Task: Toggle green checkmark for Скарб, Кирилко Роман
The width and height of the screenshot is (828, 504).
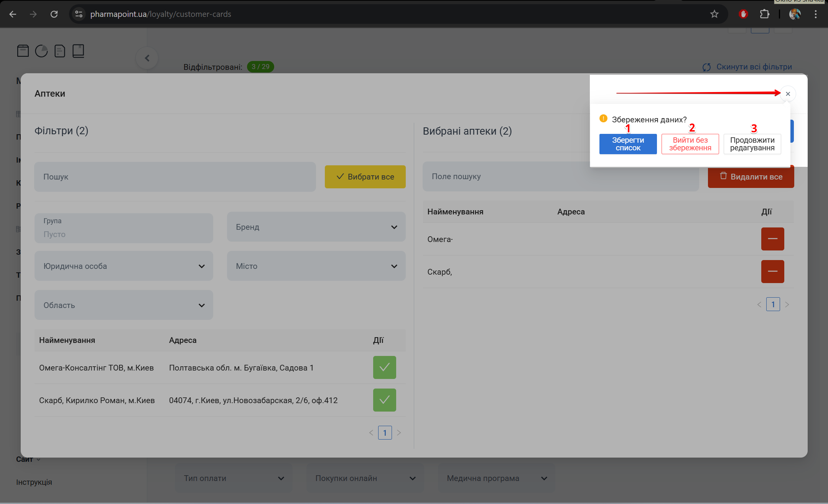Action: [x=384, y=400]
